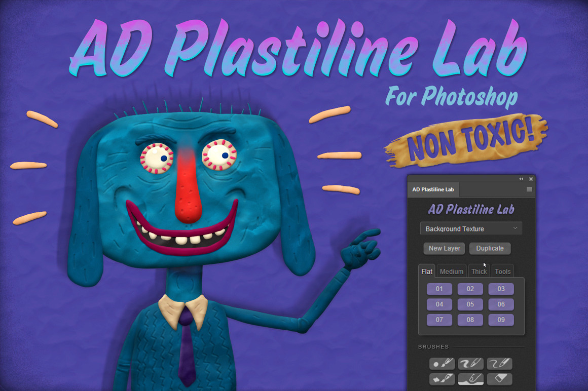The height and width of the screenshot is (391, 588).
Task: Open the Background Texture dropdown
Action: (471, 228)
